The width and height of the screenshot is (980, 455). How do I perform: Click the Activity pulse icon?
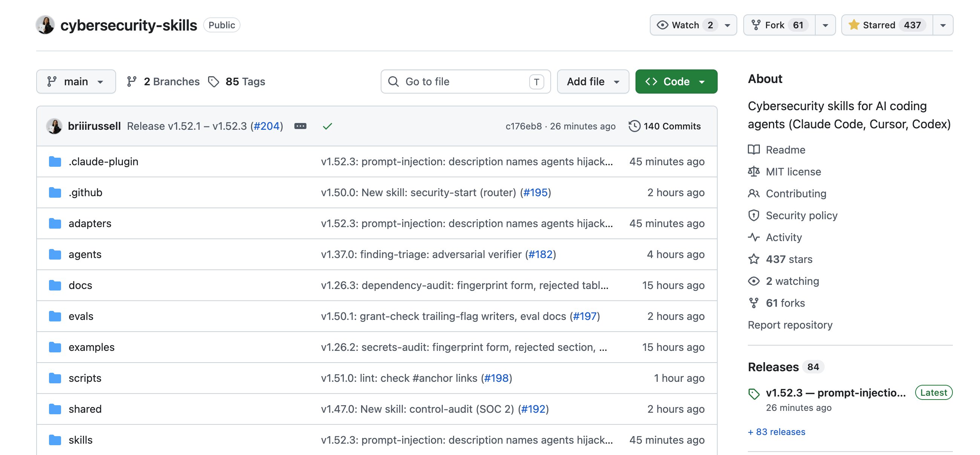click(753, 237)
